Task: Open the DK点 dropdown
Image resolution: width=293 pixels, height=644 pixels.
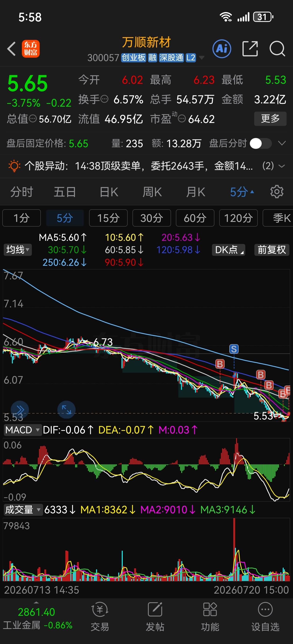Action: 229,250
